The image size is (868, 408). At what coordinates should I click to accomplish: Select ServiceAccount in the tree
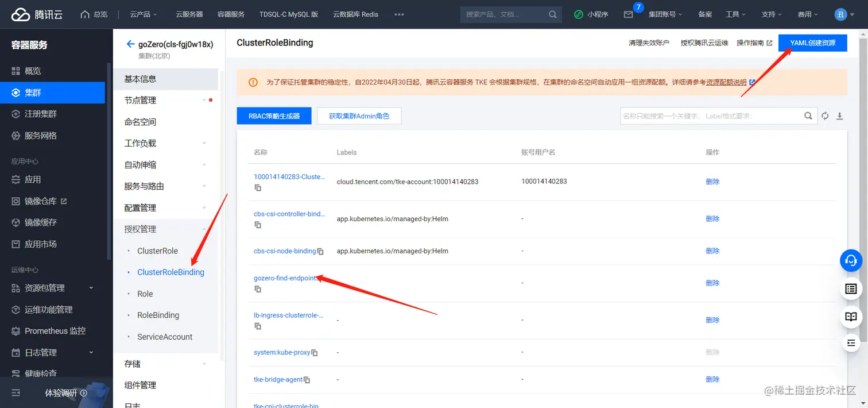click(x=165, y=337)
